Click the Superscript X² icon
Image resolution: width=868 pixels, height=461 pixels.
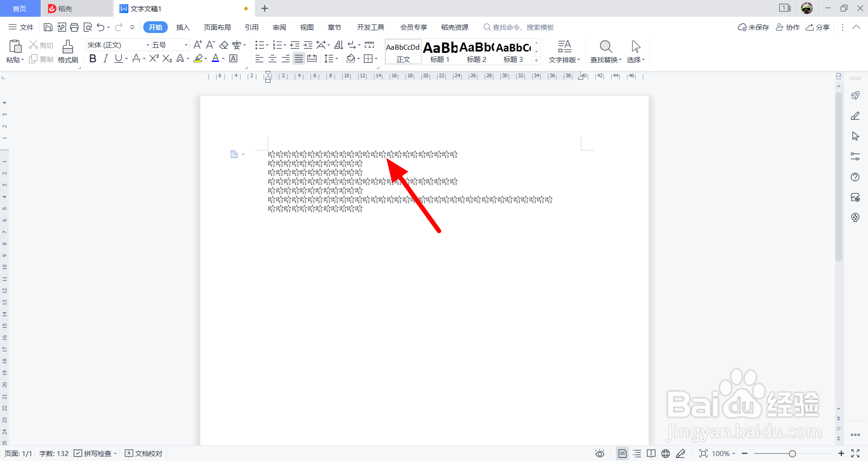point(154,58)
